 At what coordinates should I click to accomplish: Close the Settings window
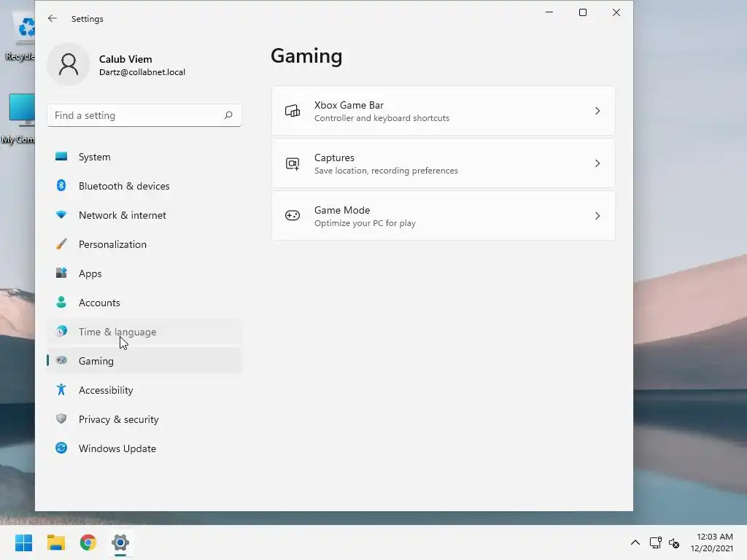(616, 12)
